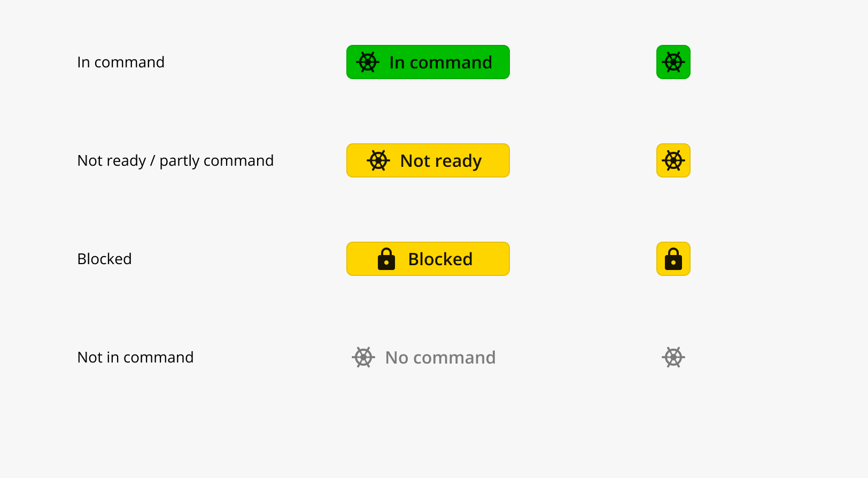
Task: Click the compact yellow Not ready wheel button
Action: tap(673, 160)
